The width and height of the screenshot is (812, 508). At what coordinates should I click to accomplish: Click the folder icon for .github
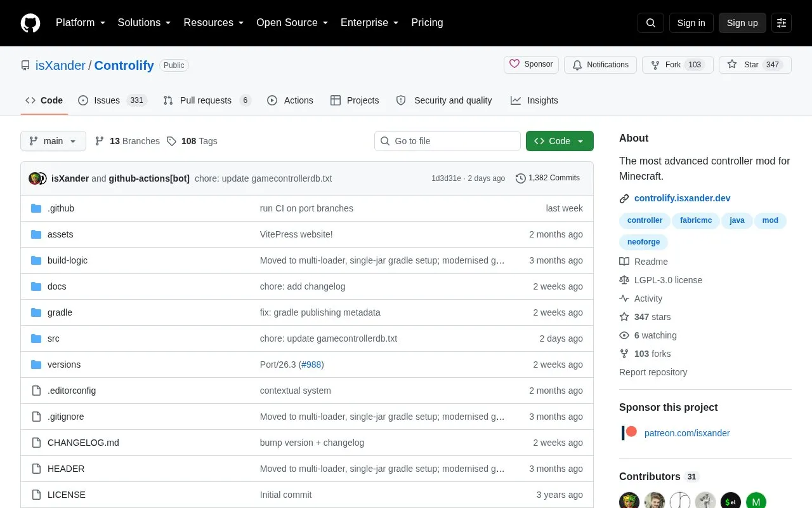click(x=36, y=208)
